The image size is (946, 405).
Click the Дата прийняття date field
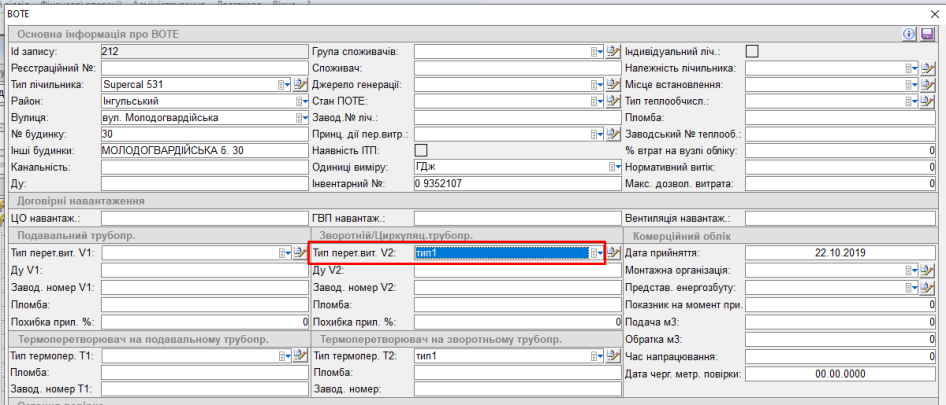(840, 254)
